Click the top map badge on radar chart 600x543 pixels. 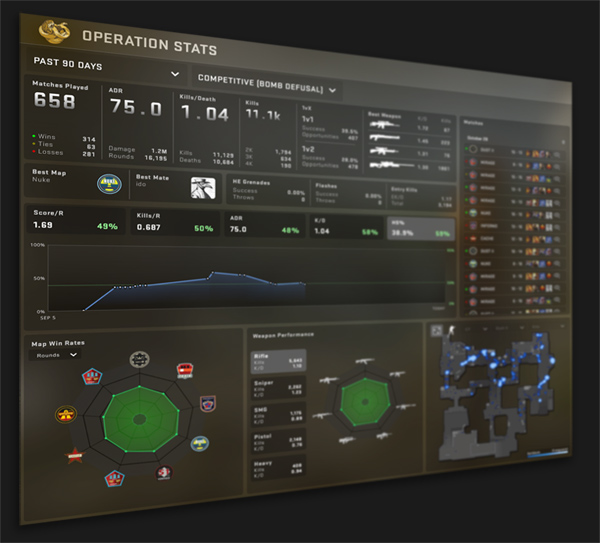139,359
